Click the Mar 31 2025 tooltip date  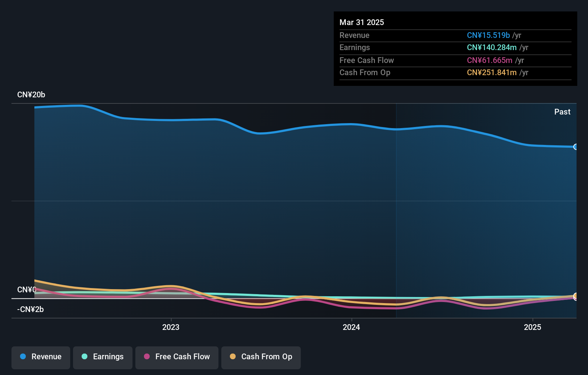pyautogui.click(x=362, y=22)
